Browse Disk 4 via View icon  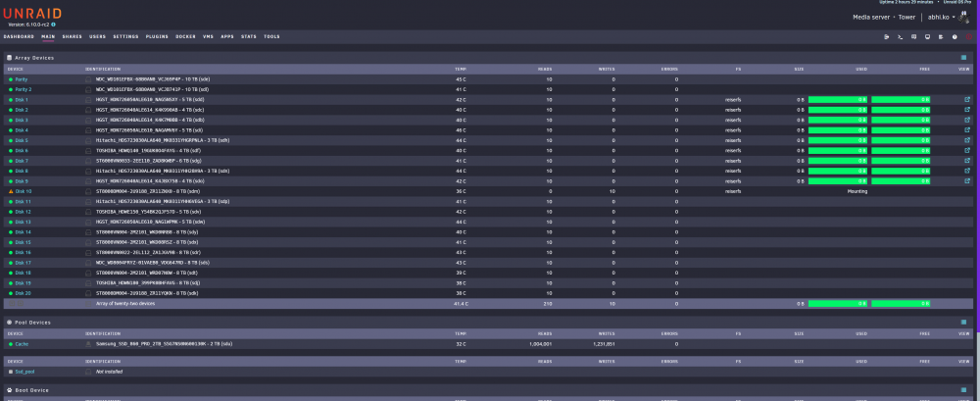[x=967, y=130]
